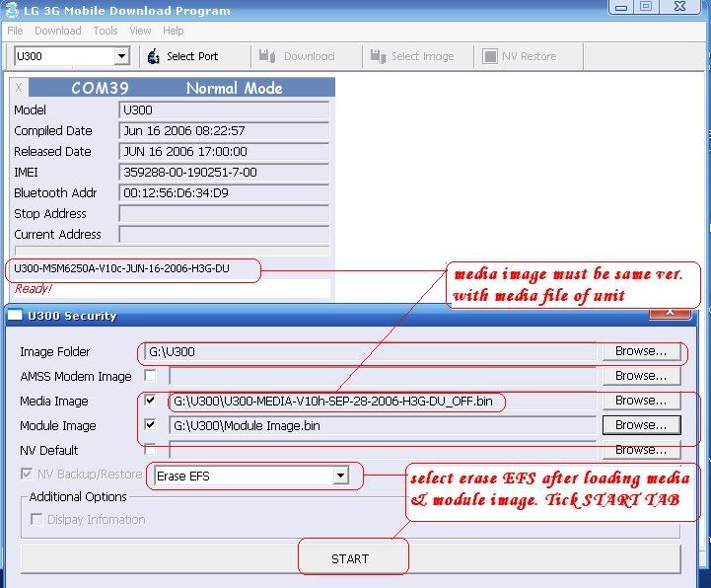This screenshot has width=711, height=588.
Task: Minimize the LG Download Program window
Action: coord(620,7)
